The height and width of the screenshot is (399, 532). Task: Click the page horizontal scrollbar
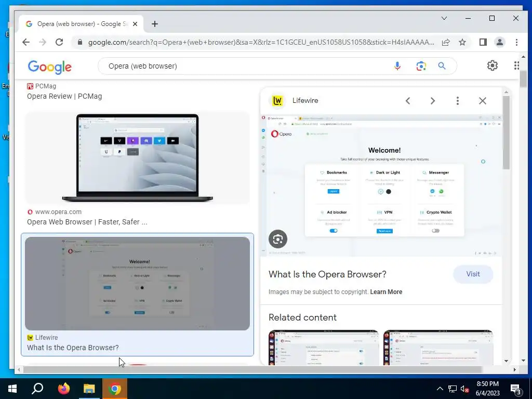point(253,369)
